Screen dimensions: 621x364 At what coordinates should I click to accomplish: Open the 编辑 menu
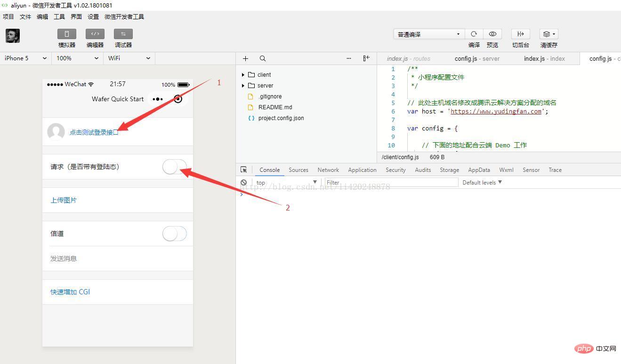tap(42, 17)
